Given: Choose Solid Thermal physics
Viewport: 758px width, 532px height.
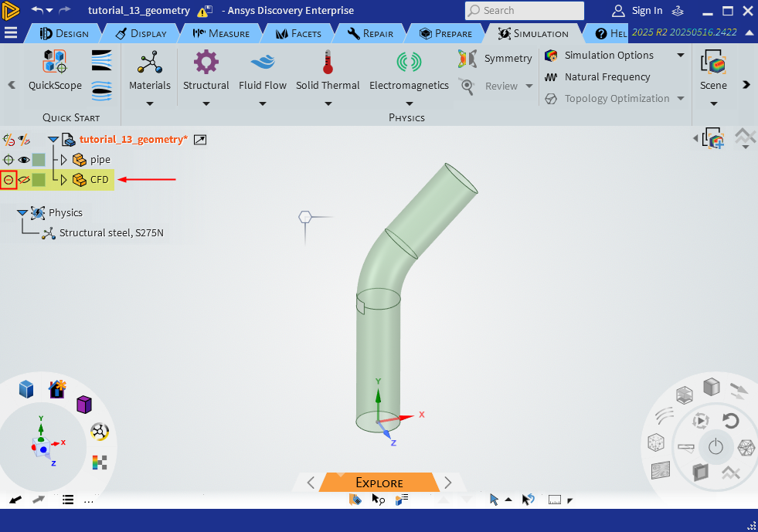Looking at the screenshot, I should pos(328,63).
